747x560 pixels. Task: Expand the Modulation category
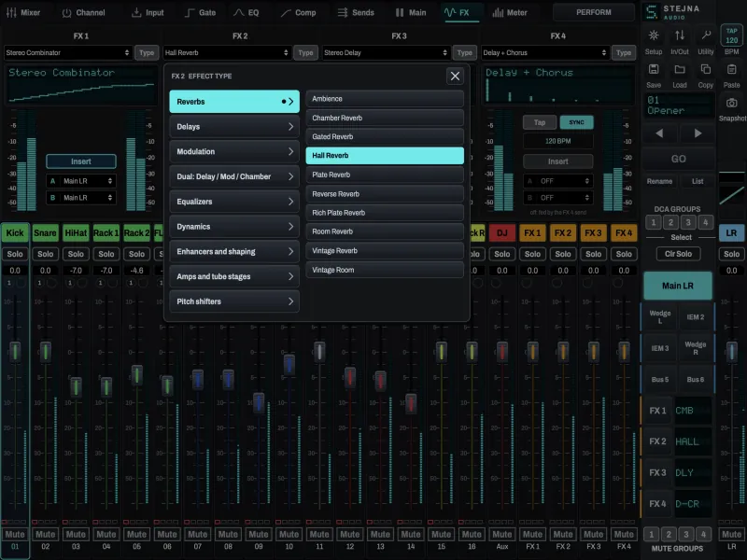[x=234, y=151]
